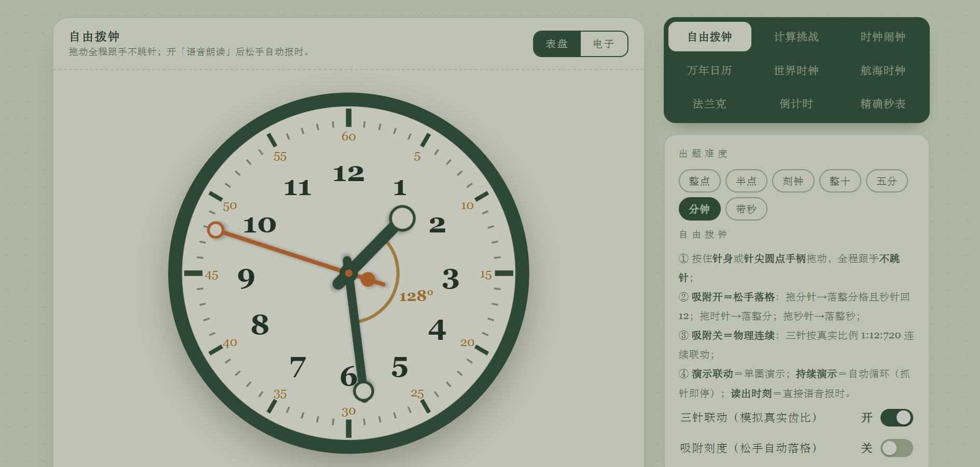Click the numeral 3 on the dial
This screenshot has width=980, height=467.
pos(451,279)
